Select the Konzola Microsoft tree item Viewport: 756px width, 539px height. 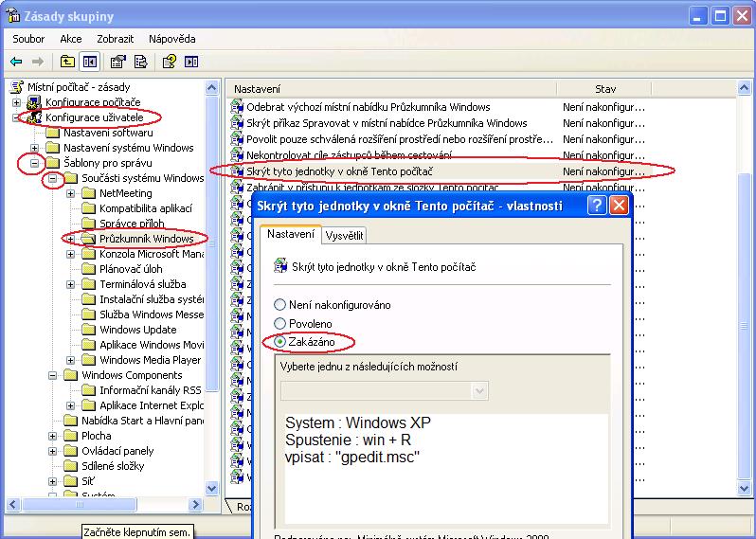tap(152, 254)
